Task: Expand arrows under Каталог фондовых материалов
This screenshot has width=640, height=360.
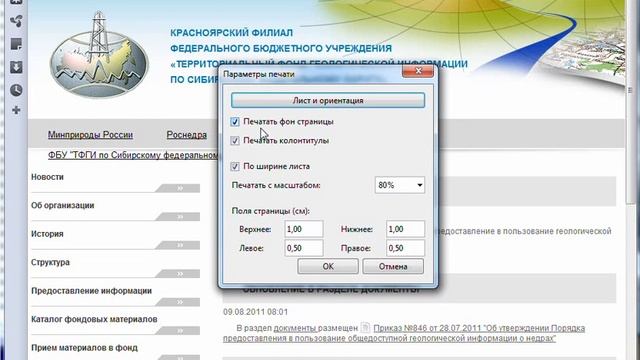Action: pos(179,331)
